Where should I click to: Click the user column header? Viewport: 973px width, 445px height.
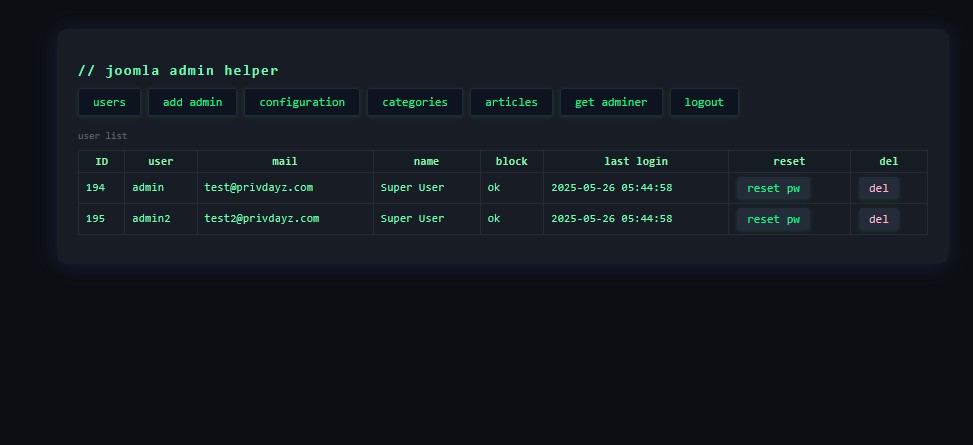(x=161, y=161)
